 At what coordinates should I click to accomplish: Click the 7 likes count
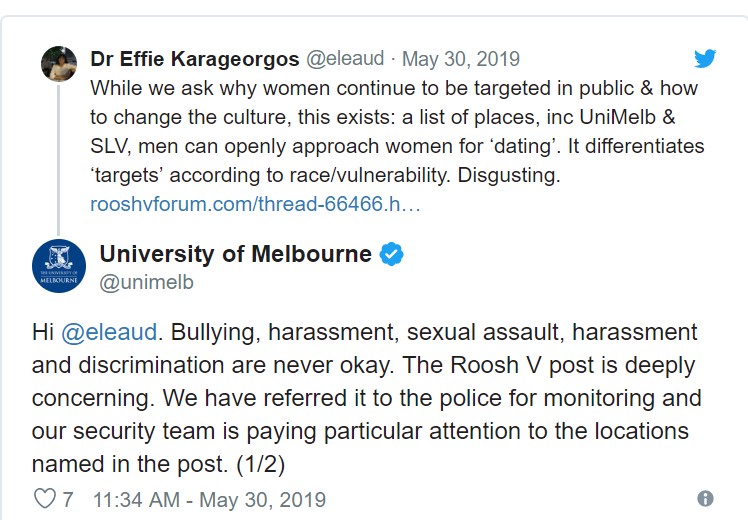pos(68,499)
